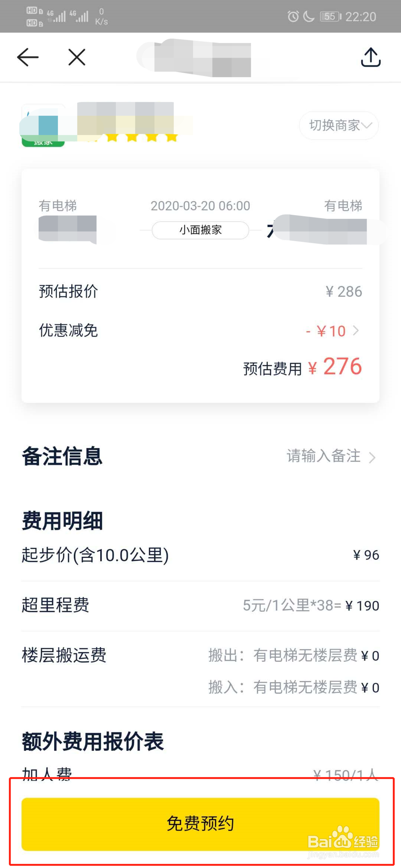Tap the 预估费用 ¥276 total
The width and height of the screenshot is (401, 868).
click(302, 367)
